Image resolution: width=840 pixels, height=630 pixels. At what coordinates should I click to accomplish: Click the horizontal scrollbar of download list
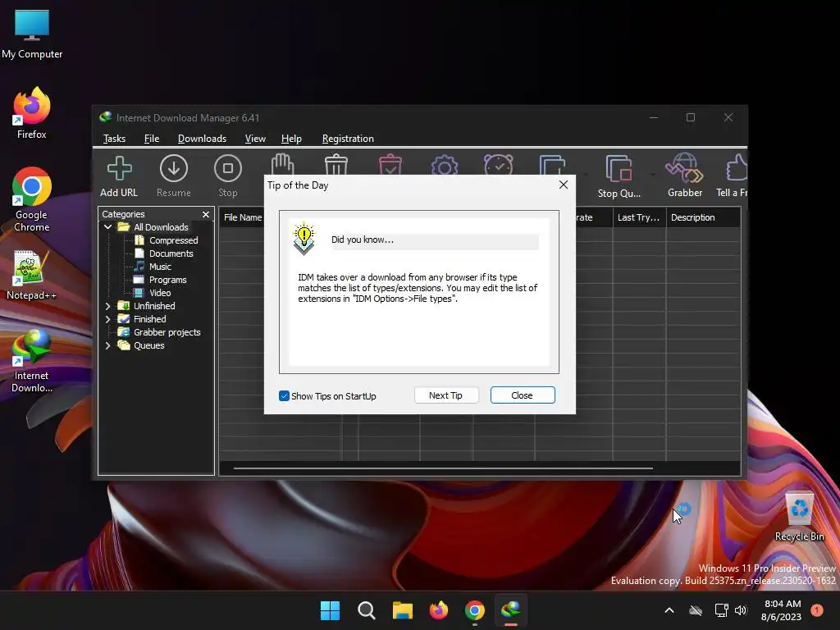443,468
